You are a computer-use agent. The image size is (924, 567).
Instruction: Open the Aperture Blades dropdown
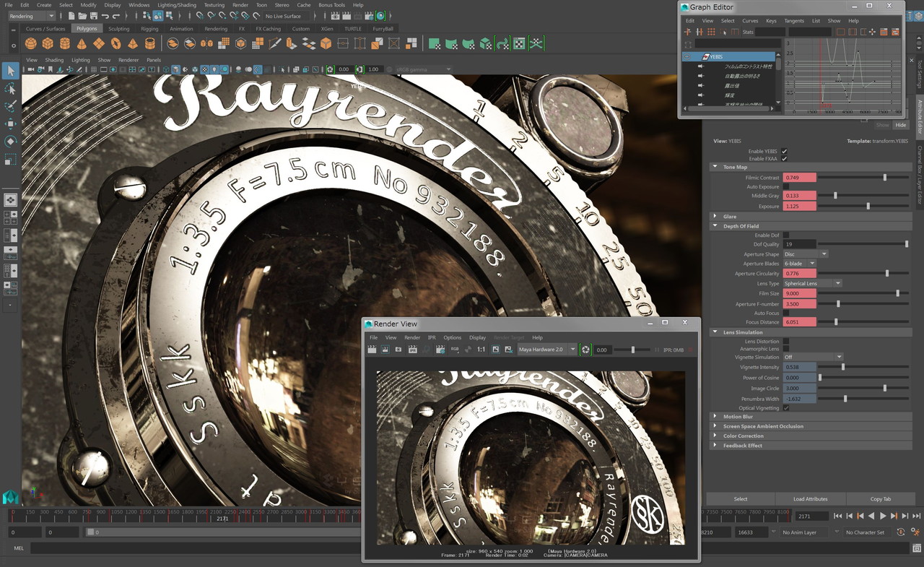(800, 264)
